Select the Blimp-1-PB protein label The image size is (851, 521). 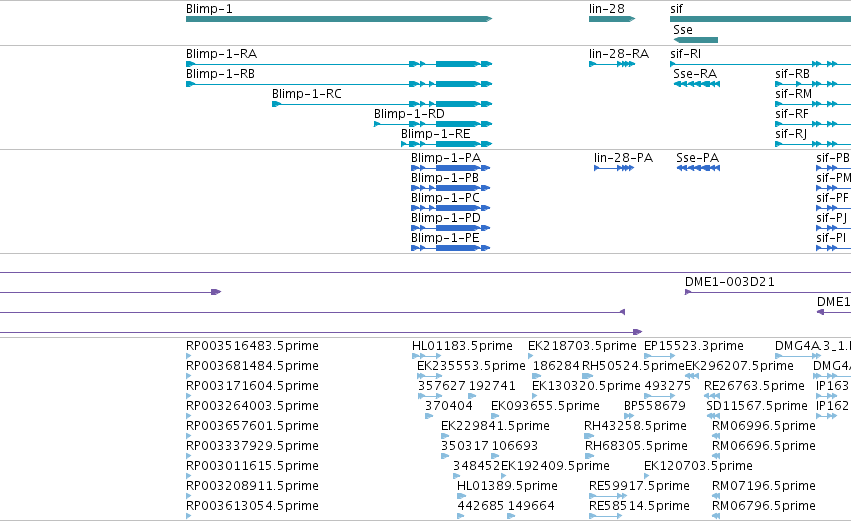point(445,178)
